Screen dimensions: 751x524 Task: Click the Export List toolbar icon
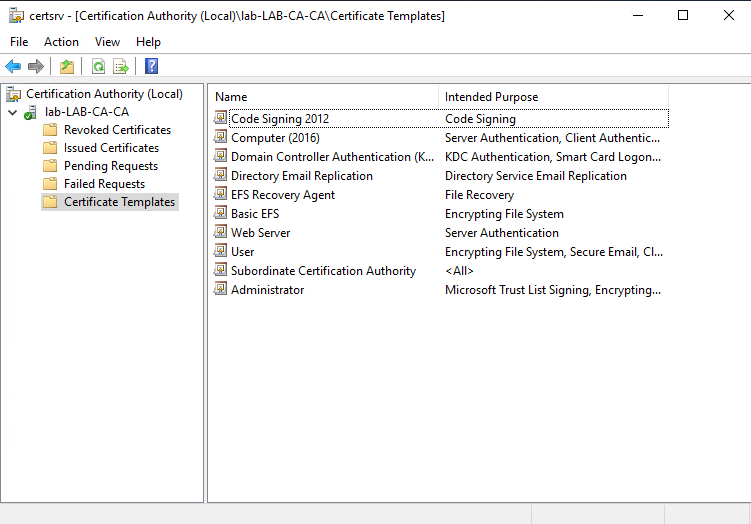click(x=121, y=67)
